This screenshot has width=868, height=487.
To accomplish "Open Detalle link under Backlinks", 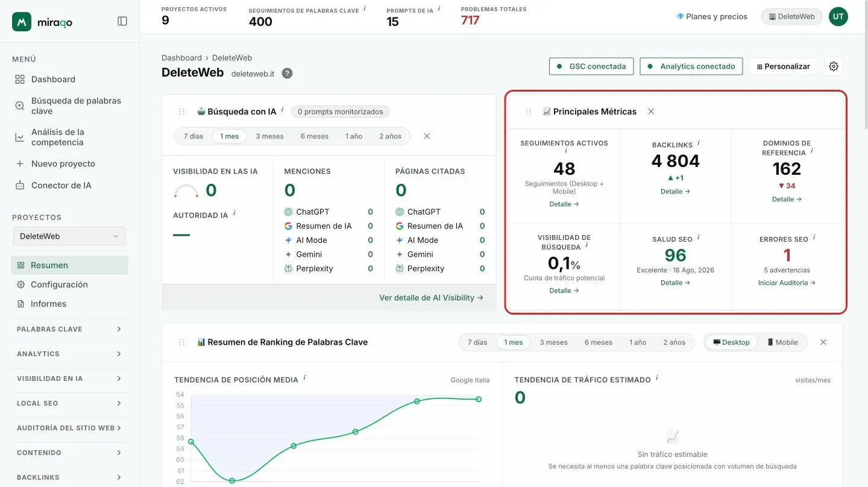I will coord(675,192).
